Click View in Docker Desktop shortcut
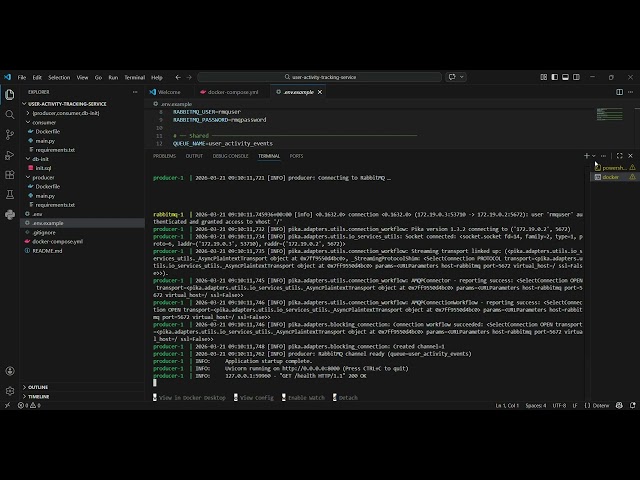 click(x=189, y=398)
